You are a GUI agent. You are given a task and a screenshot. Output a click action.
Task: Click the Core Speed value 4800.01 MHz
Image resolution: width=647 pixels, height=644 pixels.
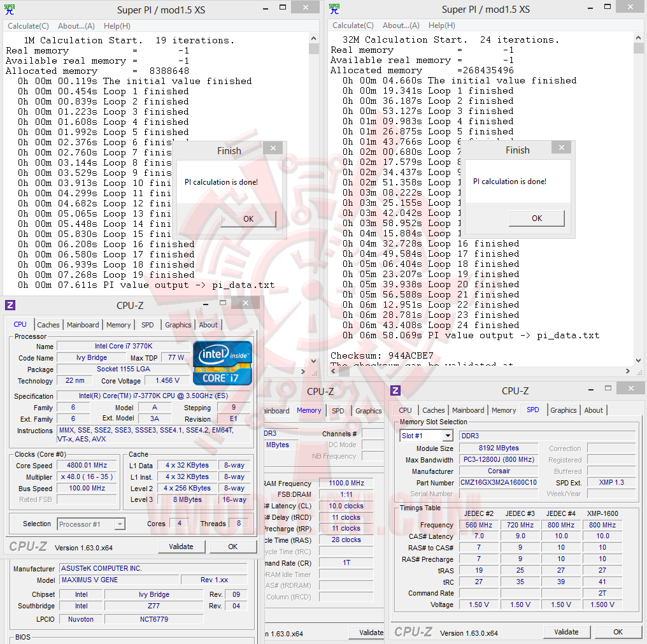tap(87, 465)
